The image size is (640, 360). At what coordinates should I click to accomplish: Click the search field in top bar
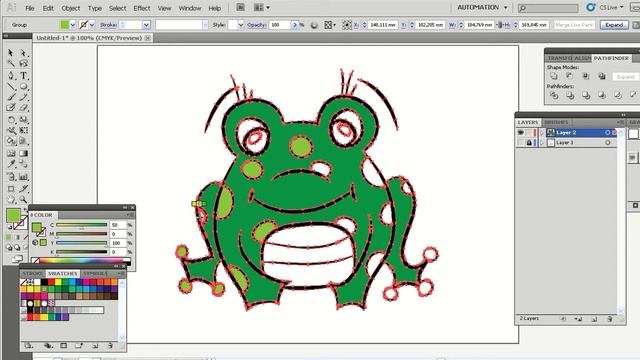(x=548, y=8)
